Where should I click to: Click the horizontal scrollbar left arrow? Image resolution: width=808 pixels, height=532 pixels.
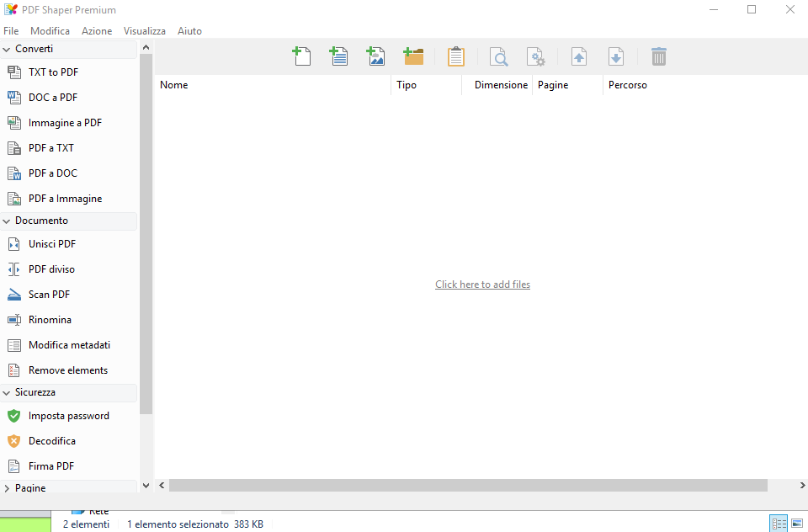pyautogui.click(x=162, y=485)
